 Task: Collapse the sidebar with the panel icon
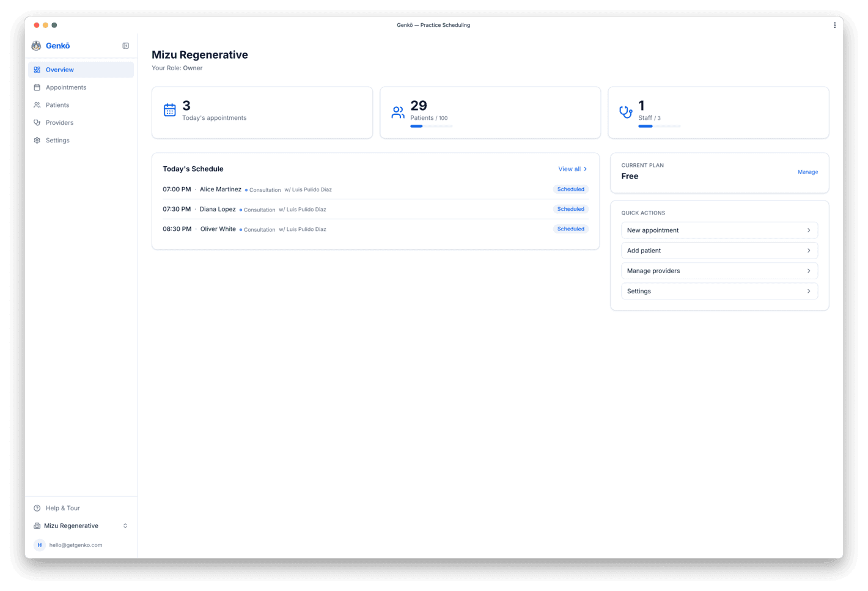pyautogui.click(x=125, y=45)
